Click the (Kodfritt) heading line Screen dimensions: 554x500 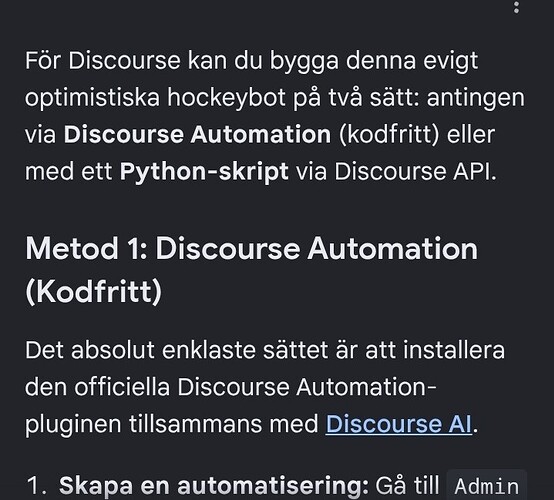click(94, 292)
